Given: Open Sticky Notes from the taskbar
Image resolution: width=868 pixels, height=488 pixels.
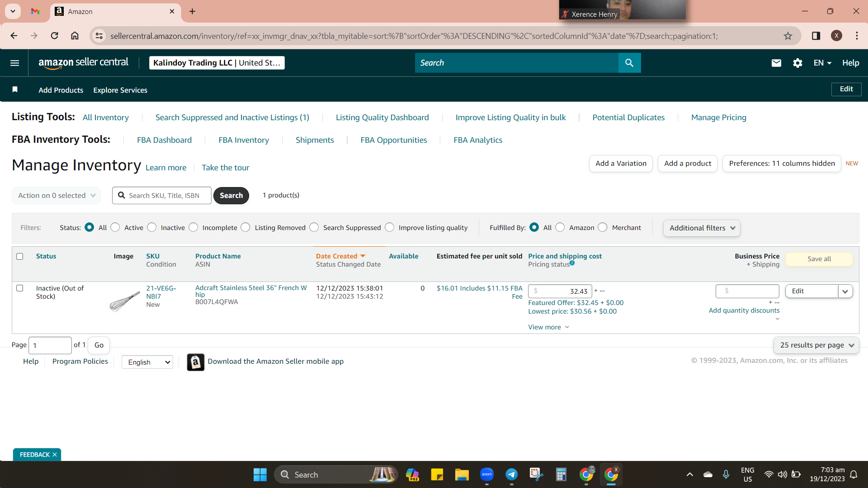Looking at the screenshot, I should coord(437,474).
